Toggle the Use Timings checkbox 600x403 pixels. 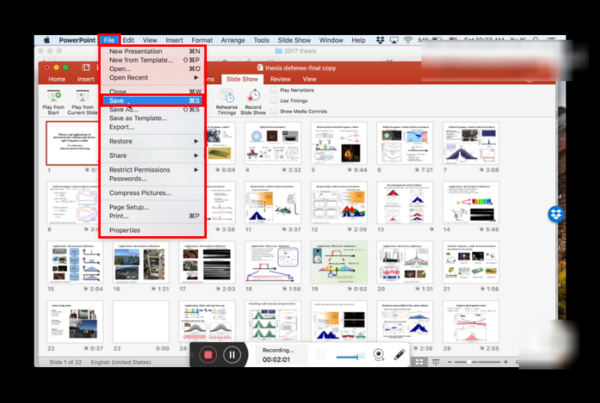click(x=274, y=101)
